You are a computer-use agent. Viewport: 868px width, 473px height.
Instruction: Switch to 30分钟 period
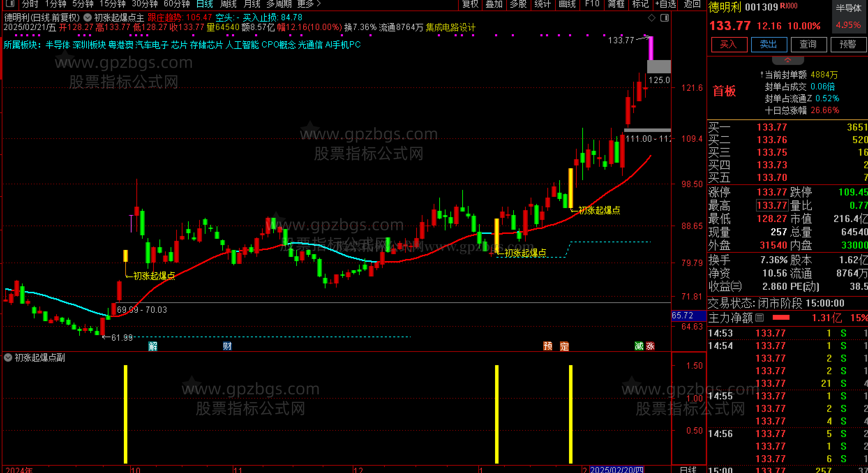coord(145,4)
